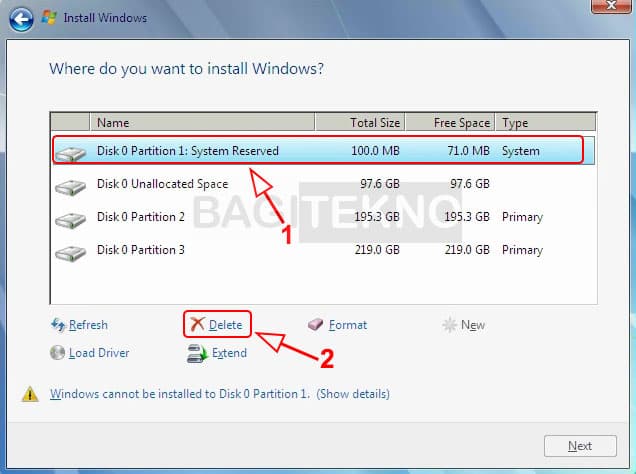The height and width of the screenshot is (474, 636).
Task: Click the yellow warning triangle icon
Action: pyautogui.click(x=30, y=394)
